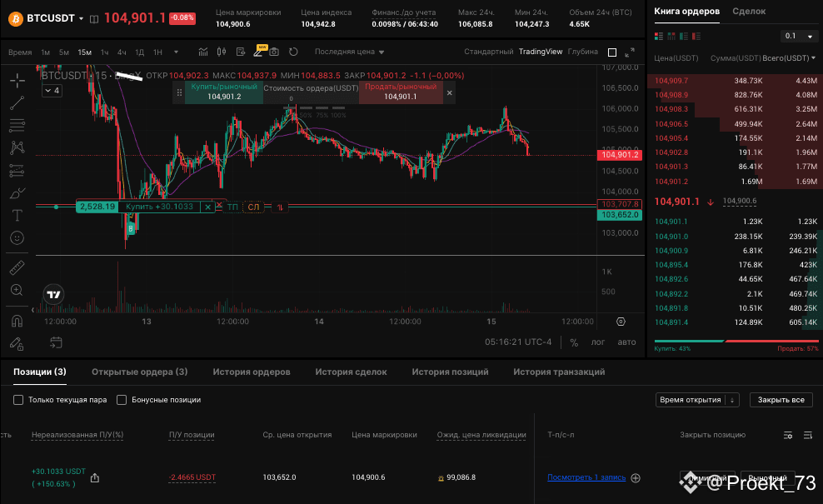Click the TradingView logo on chart
The height and width of the screenshot is (504, 823).
point(53,295)
